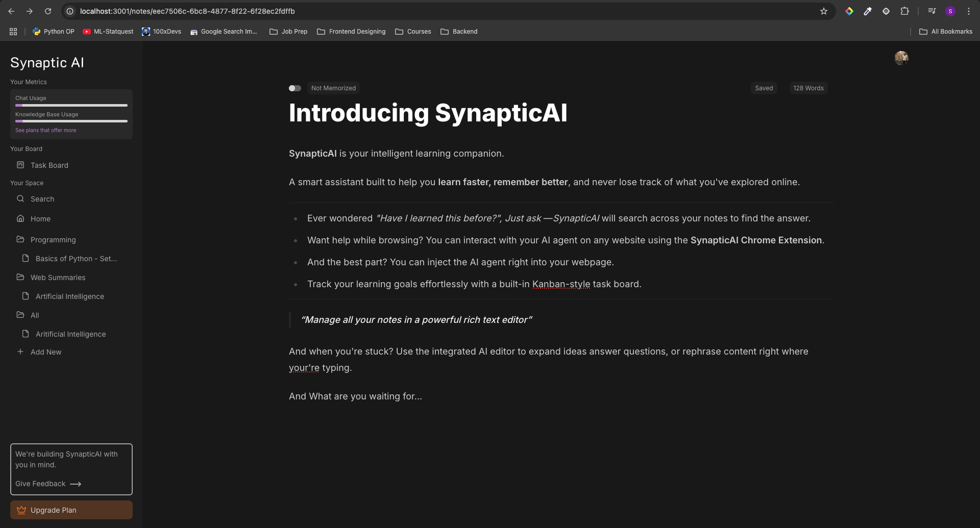Toggle the Not Memorized switch
980x528 pixels.
pos(295,88)
